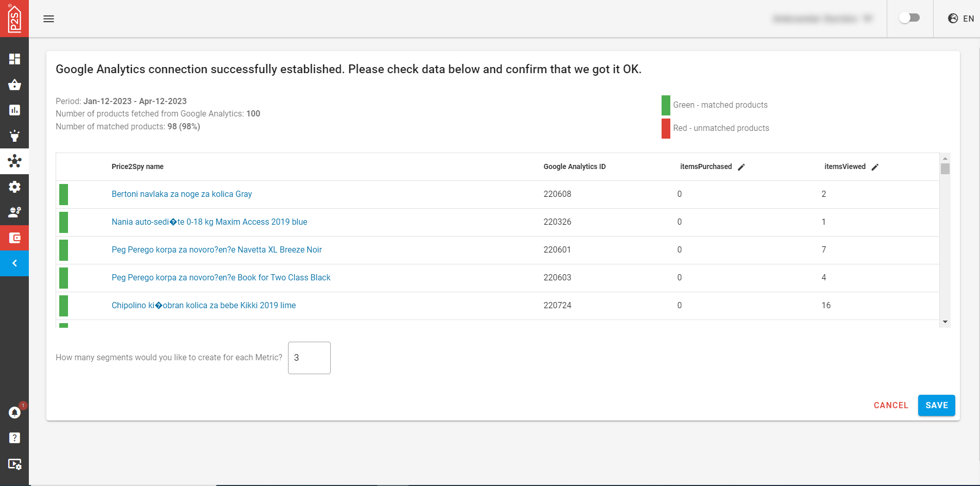Image resolution: width=980 pixels, height=486 pixels.
Task: Open the help question mark icon
Action: coord(14,438)
